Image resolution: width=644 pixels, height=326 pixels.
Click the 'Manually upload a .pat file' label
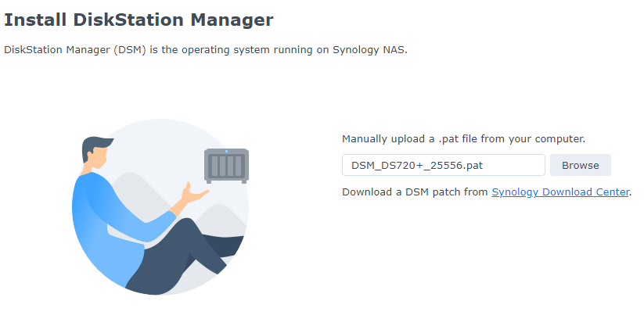(x=464, y=139)
